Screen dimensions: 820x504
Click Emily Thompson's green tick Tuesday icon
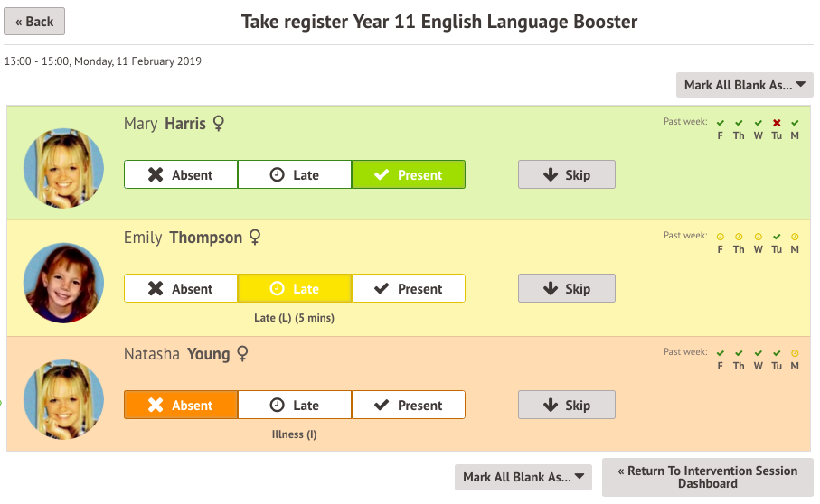[x=777, y=237]
